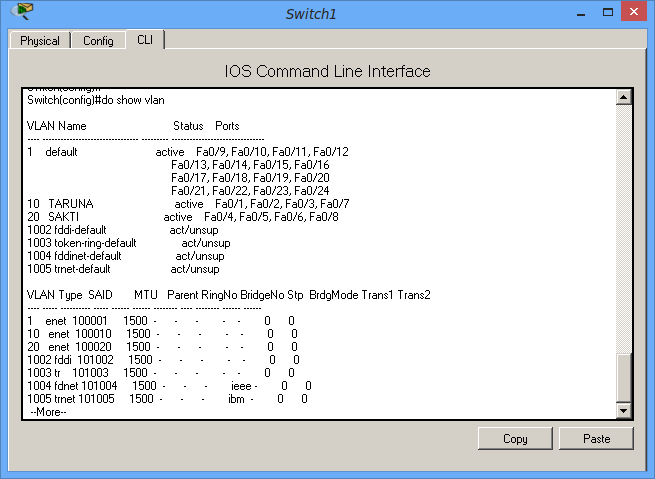Viewport: 655px width, 479px height.
Task: Switch to the Physical tab
Action: pos(40,41)
